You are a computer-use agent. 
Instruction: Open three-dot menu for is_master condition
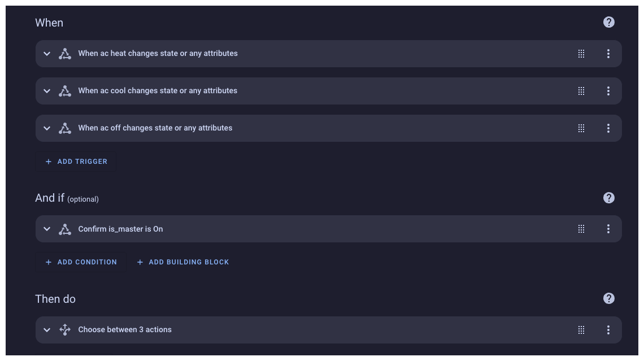(608, 229)
